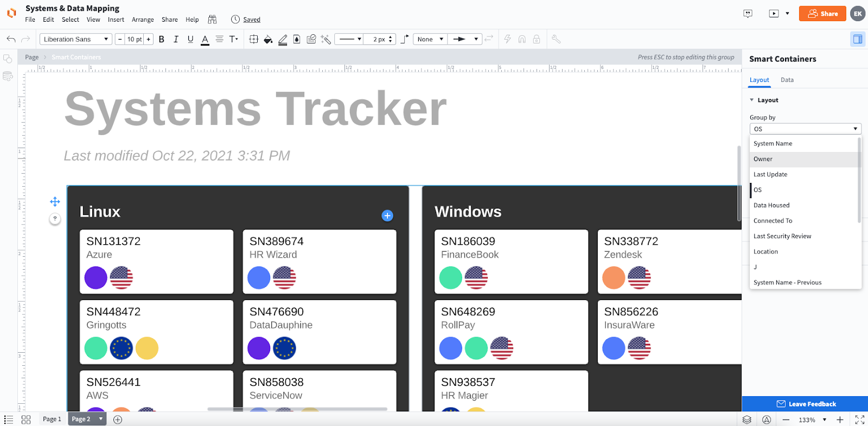
Task: Open the None start-arrow dropdown
Action: coord(430,39)
